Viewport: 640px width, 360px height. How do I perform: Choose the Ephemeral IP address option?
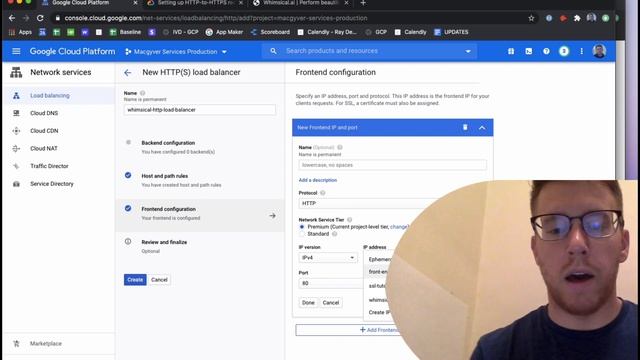click(x=379, y=259)
